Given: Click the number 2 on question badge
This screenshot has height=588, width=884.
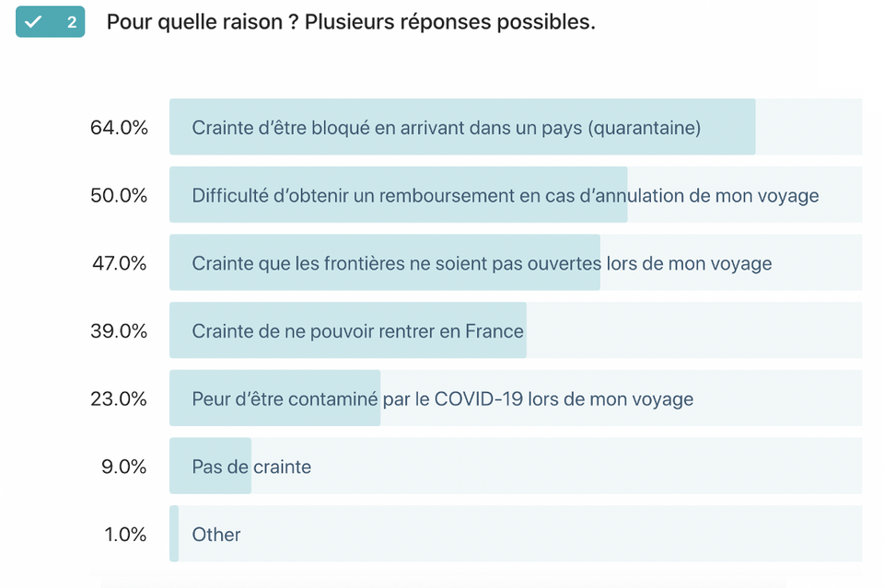Looking at the screenshot, I should (72, 22).
